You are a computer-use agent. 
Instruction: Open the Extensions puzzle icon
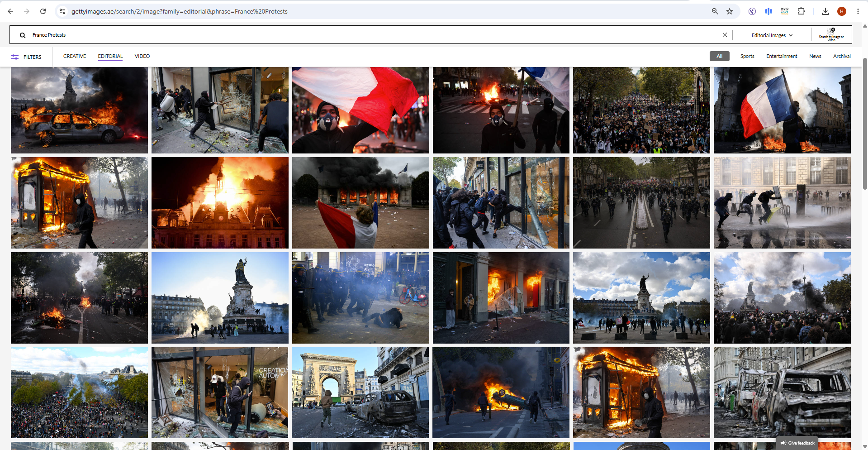coord(801,11)
